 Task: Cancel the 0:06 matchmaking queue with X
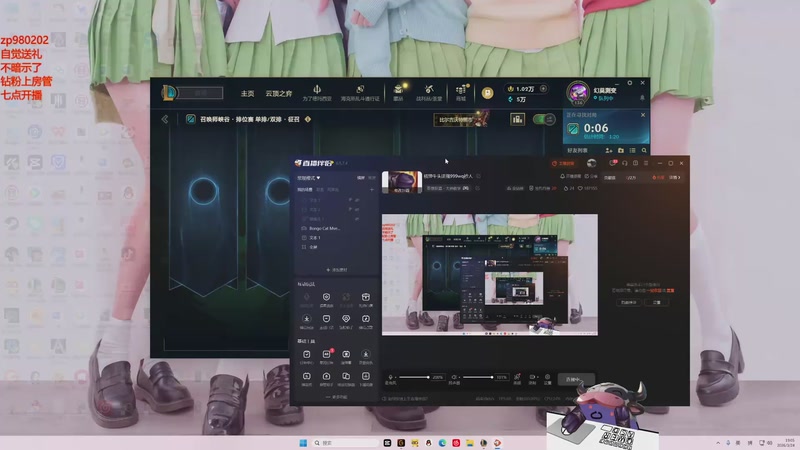643,115
